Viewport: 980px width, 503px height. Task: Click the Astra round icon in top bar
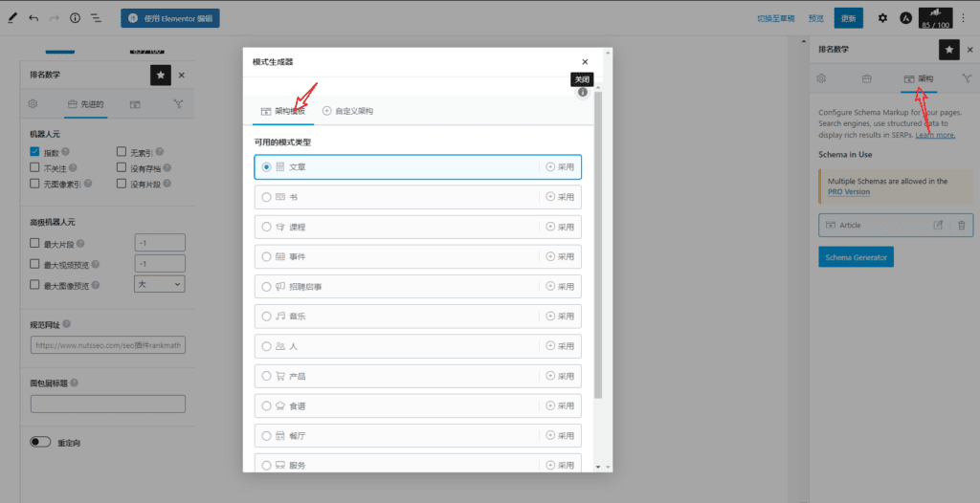[x=905, y=18]
